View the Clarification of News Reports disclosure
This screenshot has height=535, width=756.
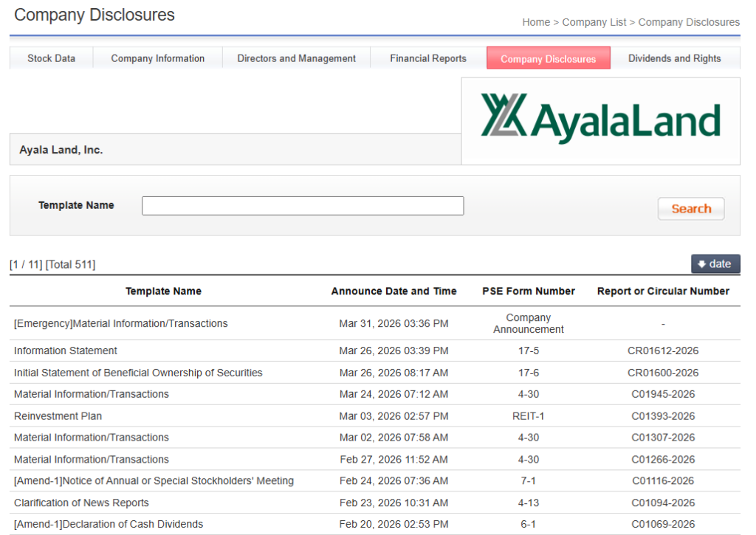(x=81, y=503)
